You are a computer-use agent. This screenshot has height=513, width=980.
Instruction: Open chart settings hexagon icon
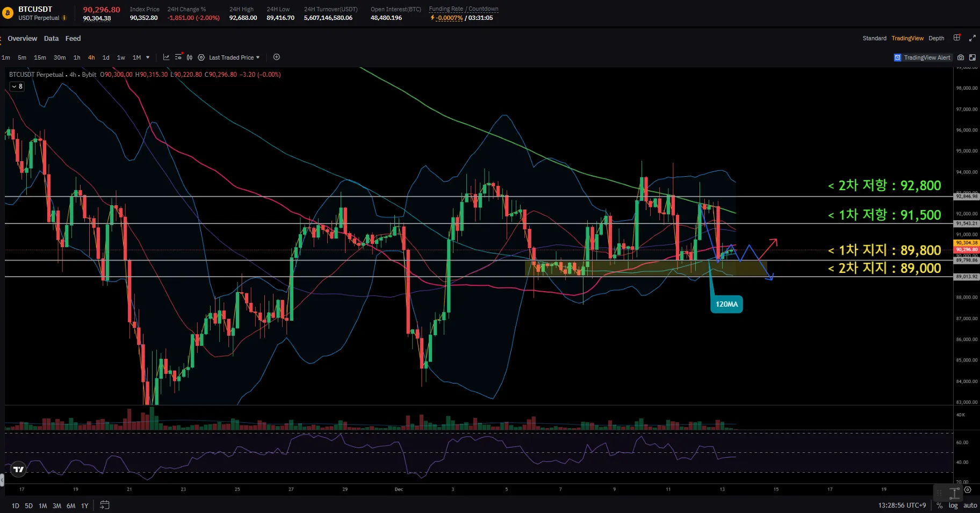[x=201, y=57]
